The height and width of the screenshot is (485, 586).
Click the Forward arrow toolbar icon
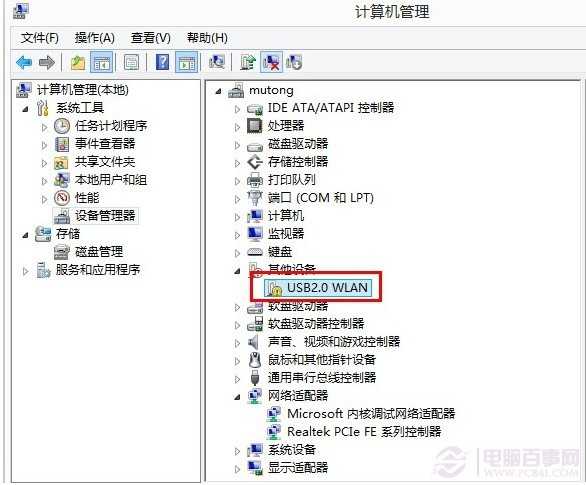46,62
